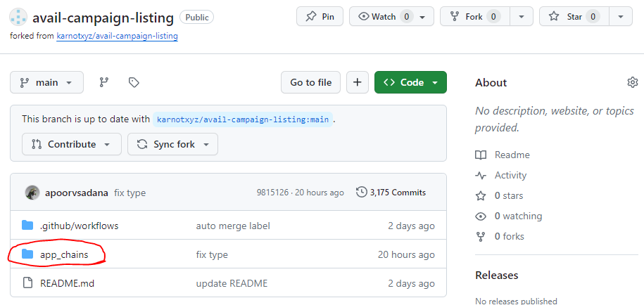Open the Releases heading

point(497,275)
